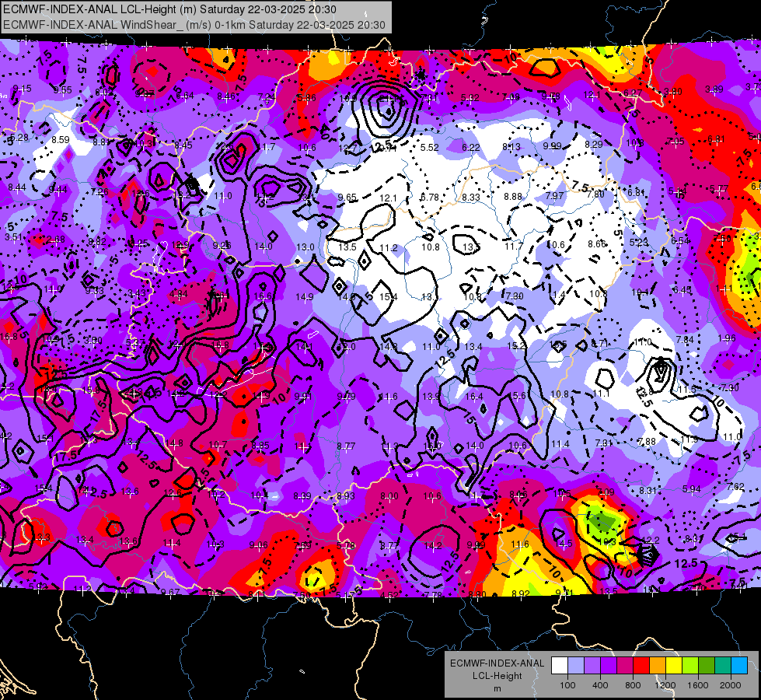Click the LCL-Height title line at top
The width and height of the screenshot is (761, 700).
coord(170,9)
